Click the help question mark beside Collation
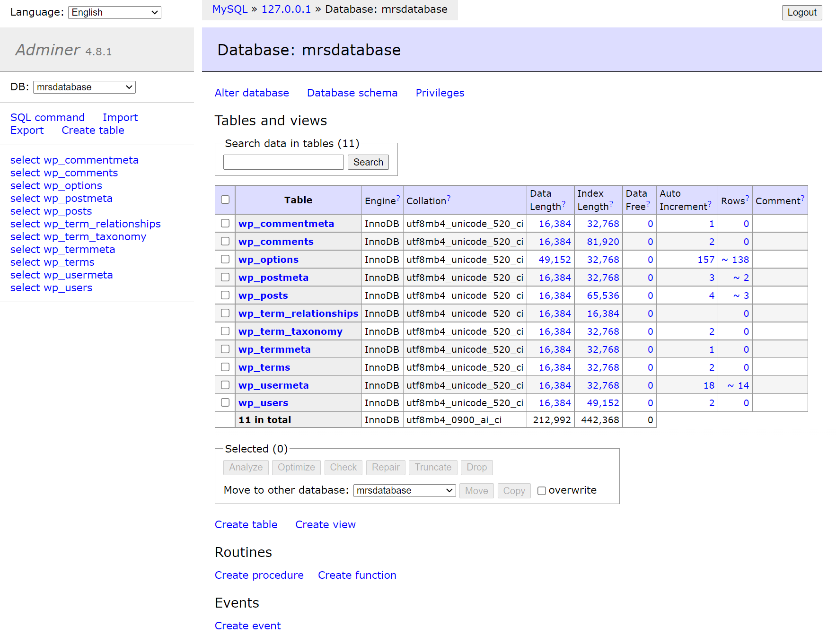Image resolution: width=836 pixels, height=644 pixels. point(449,198)
